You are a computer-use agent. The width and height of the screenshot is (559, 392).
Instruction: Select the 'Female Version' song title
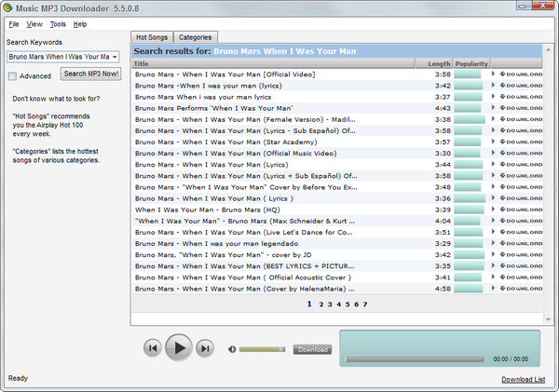pyautogui.click(x=245, y=119)
